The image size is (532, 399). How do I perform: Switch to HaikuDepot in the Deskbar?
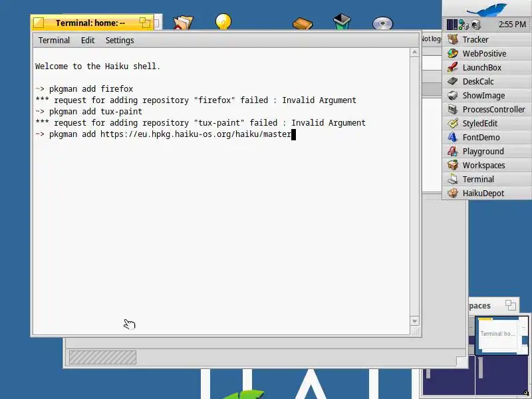point(487,193)
